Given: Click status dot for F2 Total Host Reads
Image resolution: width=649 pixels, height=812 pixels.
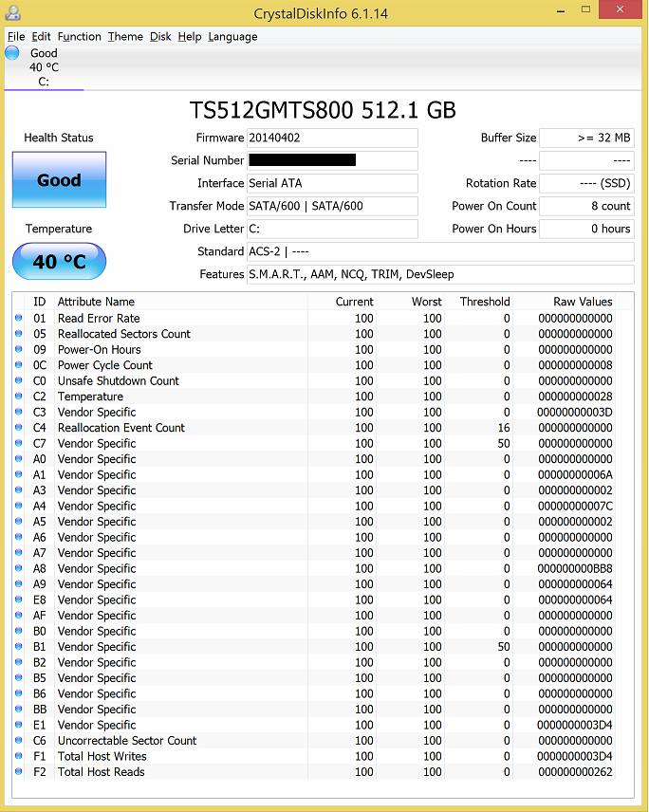Looking at the screenshot, I should tap(19, 771).
